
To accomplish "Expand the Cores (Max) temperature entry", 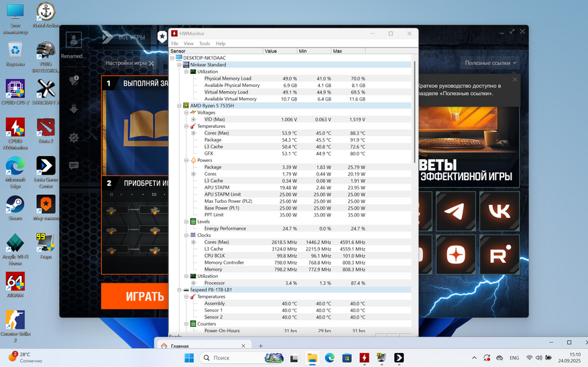I will point(194,133).
